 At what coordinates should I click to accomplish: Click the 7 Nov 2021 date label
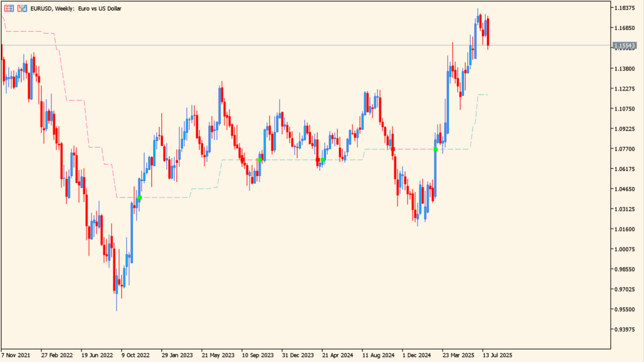[16, 355]
